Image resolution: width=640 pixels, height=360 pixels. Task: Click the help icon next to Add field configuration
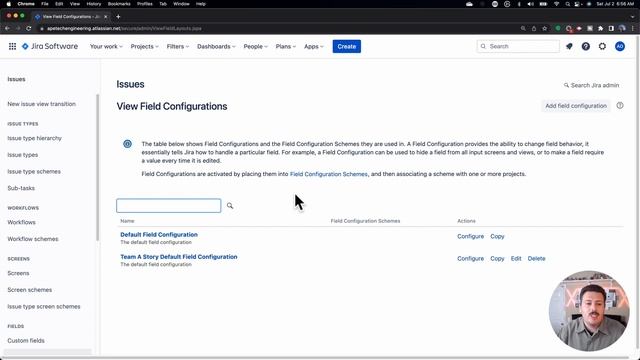point(620,106)
